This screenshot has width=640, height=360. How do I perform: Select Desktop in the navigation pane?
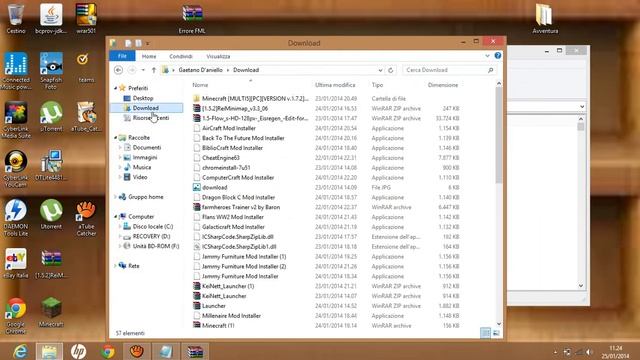142,98
